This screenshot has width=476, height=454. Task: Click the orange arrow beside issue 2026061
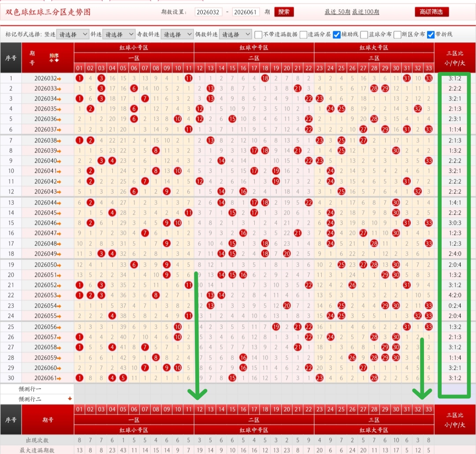pyautogui.click(x=59, y=379)
